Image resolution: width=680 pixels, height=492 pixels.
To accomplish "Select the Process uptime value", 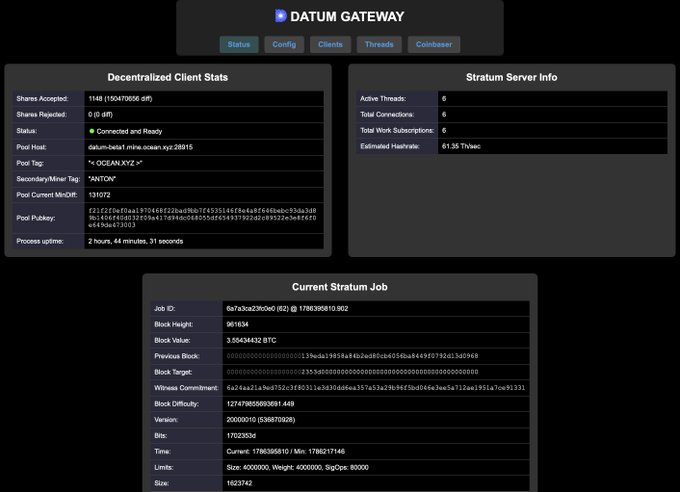I will [x=136, y=241].
